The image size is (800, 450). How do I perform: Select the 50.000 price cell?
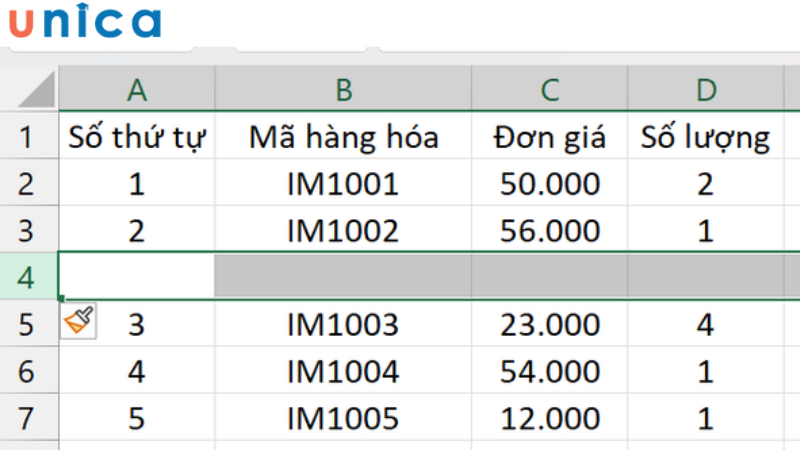pyautogui.click(x=549, y=183)
